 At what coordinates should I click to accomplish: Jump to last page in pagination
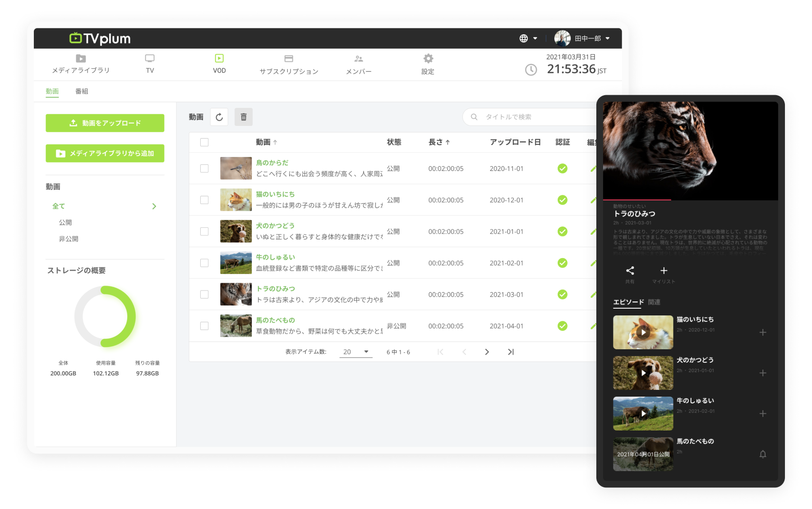(511, 352)
